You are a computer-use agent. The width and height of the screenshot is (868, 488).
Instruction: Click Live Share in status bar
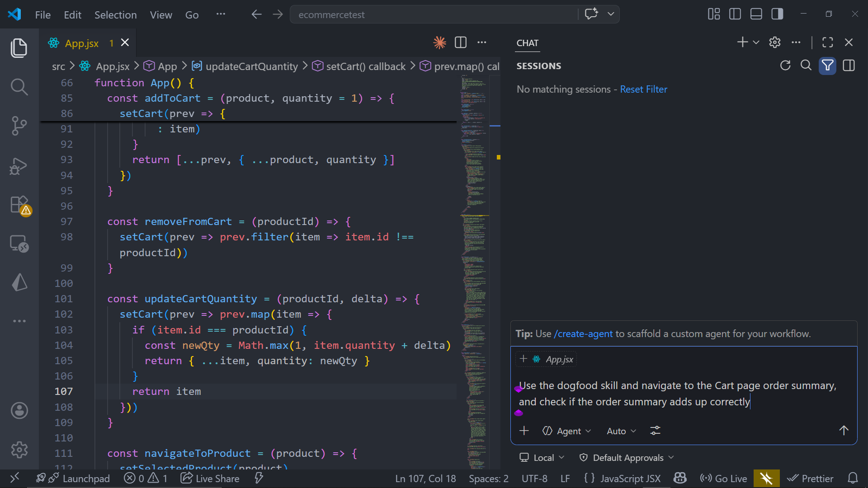(x=210, y=479)
